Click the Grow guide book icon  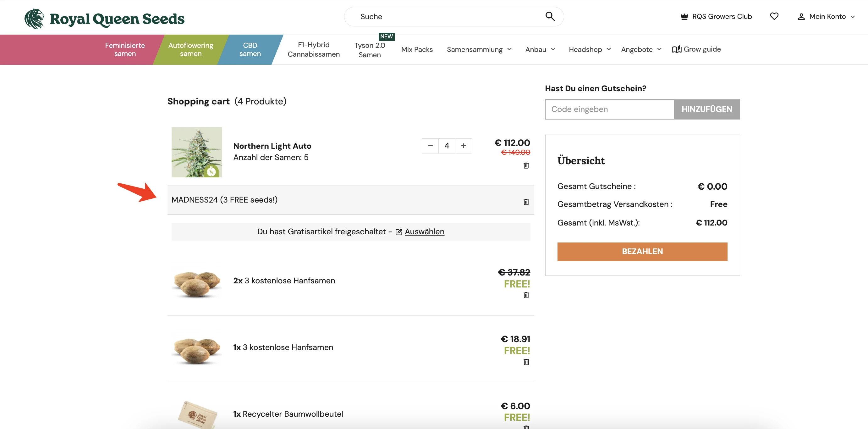click(x=677, y=49)
